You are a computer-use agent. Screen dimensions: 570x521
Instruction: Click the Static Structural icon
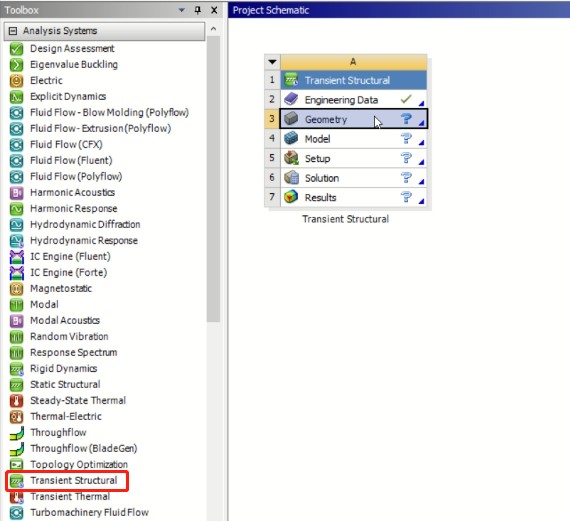click(16, 385)
